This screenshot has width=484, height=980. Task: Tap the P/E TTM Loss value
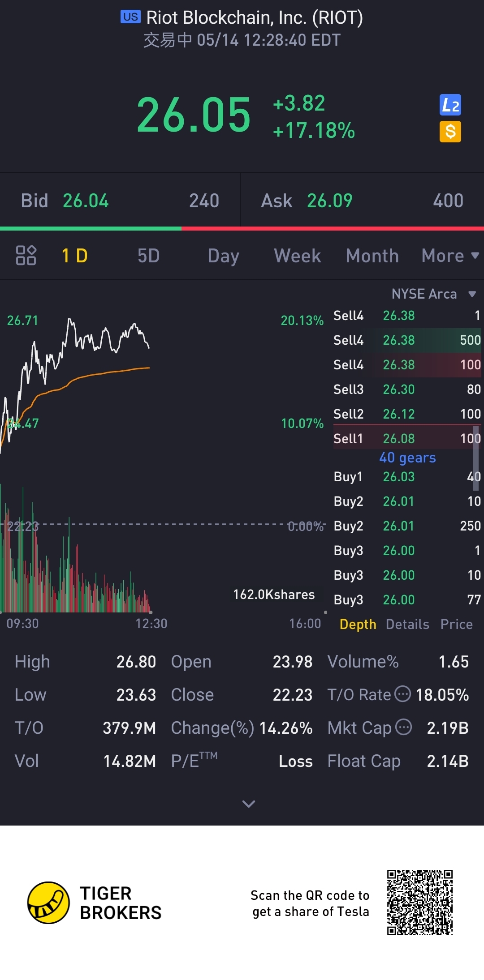296,761
